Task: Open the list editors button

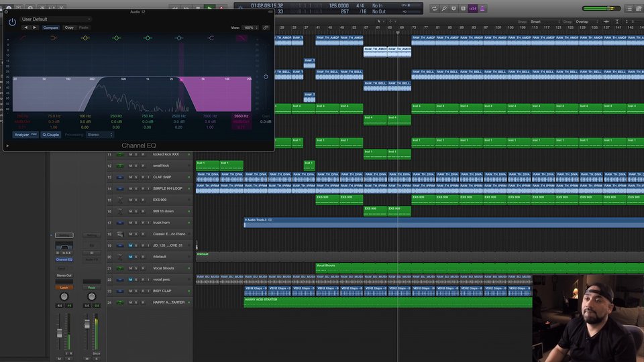Action: point(629,8)
